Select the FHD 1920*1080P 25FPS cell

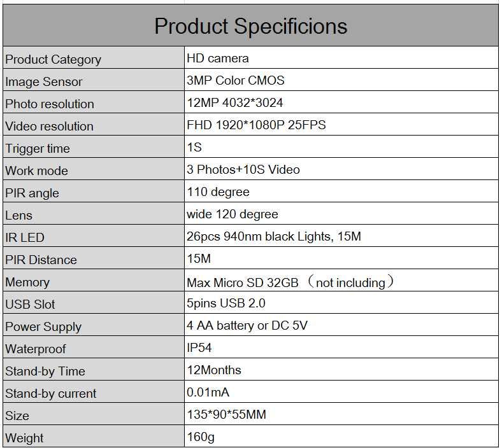[x=341, y=124]
